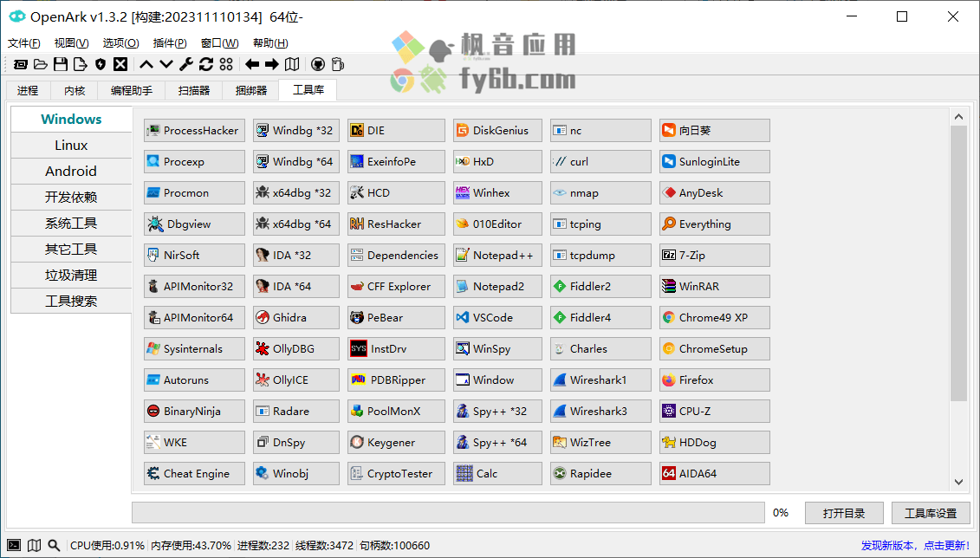Launch ProcessHacker from the tool library
Viewport: 980px width, 558px height.
pos(194,131)
